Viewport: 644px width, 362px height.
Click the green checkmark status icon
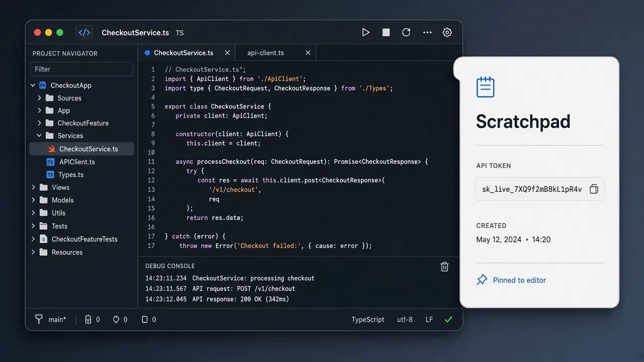coord(449,319)
